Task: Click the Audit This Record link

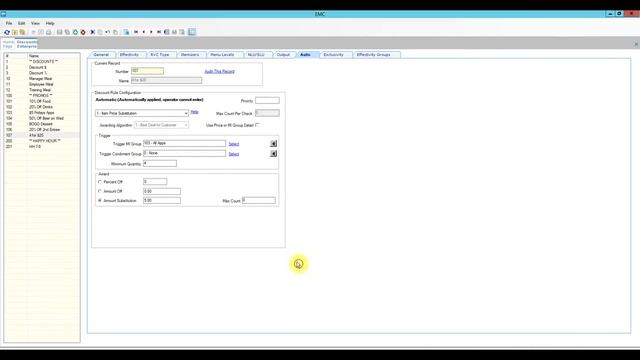Action: tap(220, 71)
